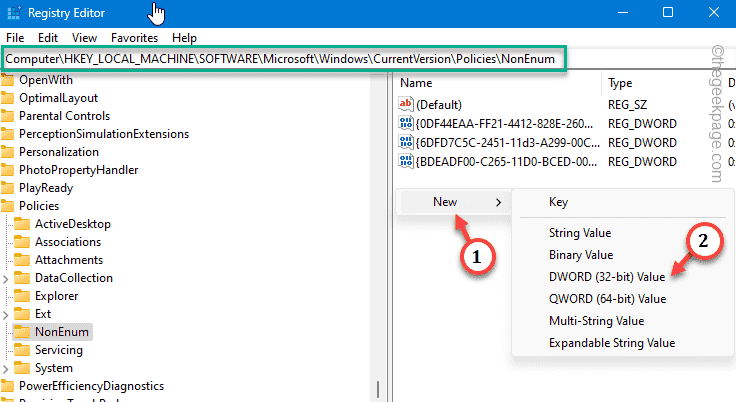Open the Edit menu
The height and width of the screenshot is (402, 736).
[x=48, y=38]
